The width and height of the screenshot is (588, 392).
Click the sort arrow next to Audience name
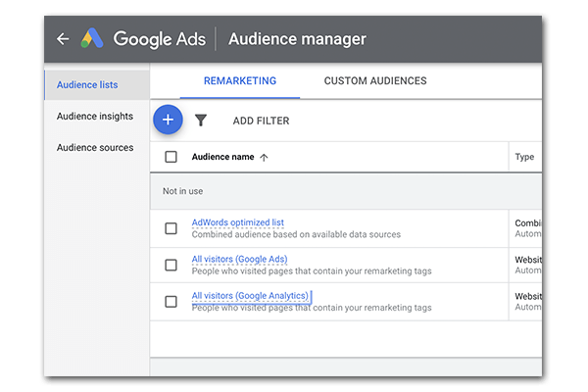click(264, 157)
